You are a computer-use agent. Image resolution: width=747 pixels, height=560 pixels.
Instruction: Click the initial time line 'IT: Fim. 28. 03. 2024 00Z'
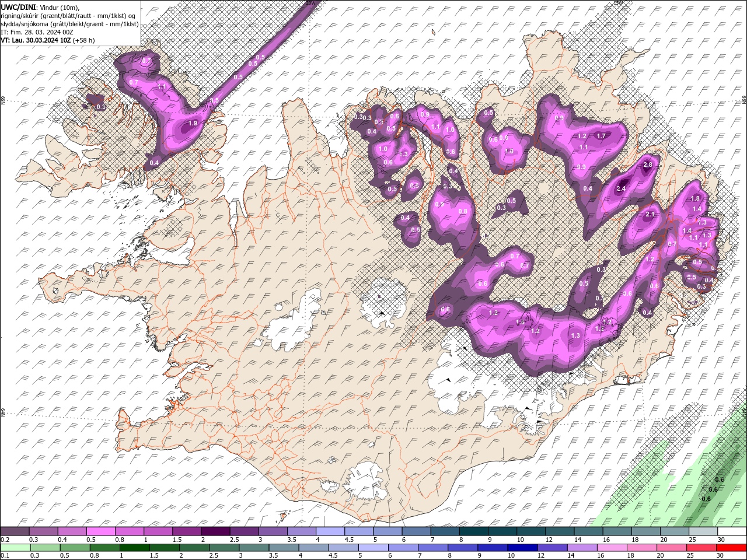tap(37, 32)
